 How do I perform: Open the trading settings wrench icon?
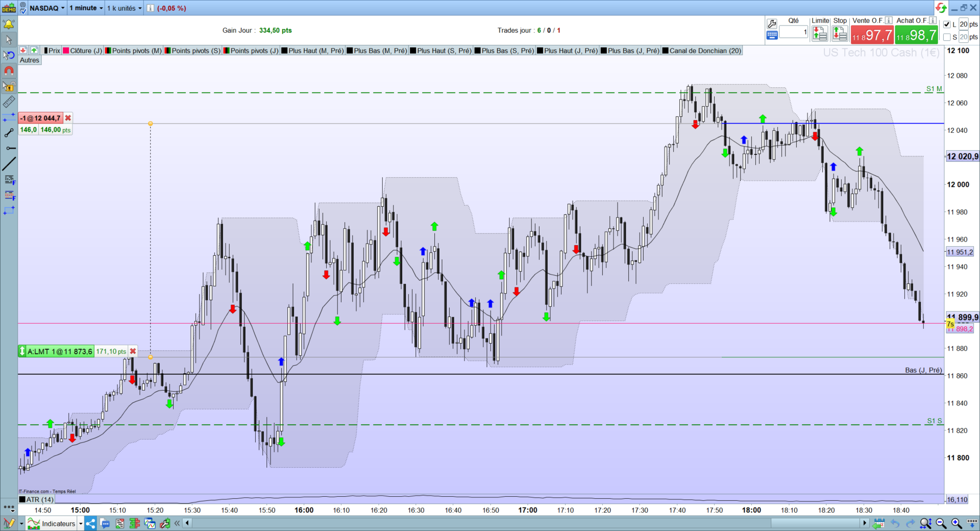772,23
